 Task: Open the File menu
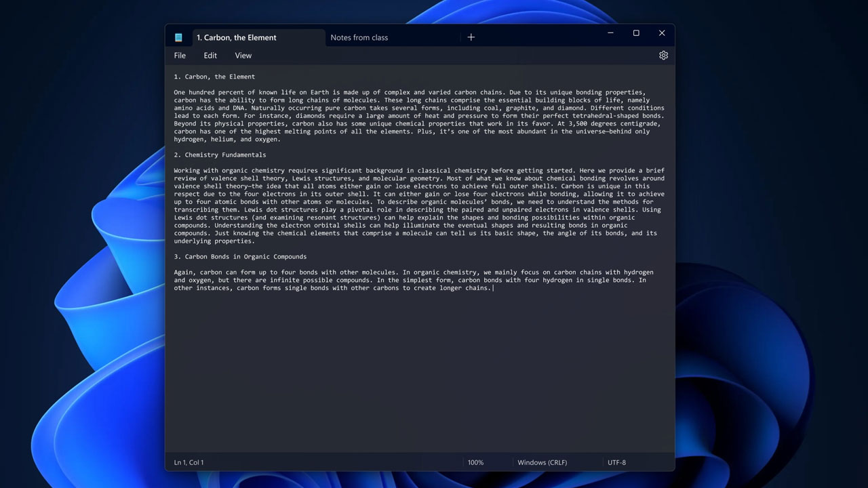tap(180, 56)
